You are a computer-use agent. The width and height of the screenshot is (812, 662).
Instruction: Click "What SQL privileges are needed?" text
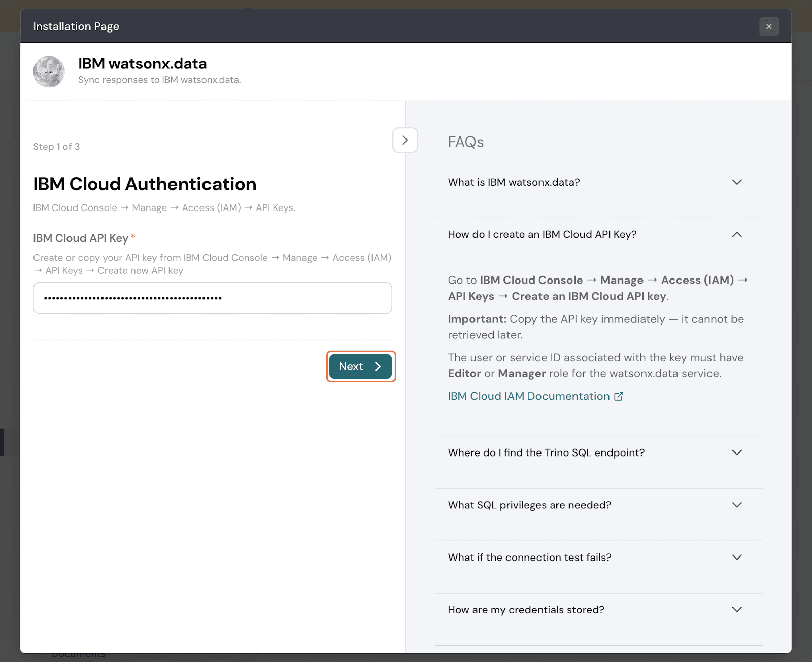coord(529,505)
